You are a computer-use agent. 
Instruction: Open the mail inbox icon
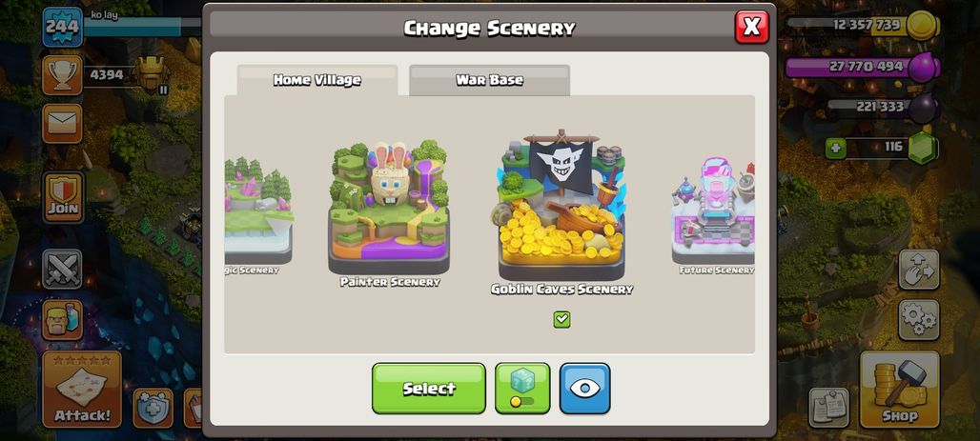click(x=63, y=124)
